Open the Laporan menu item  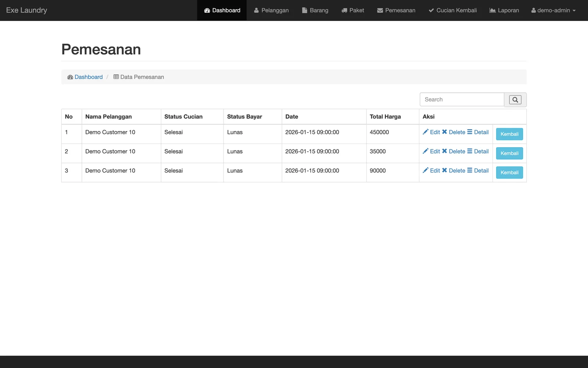point(504,10)
